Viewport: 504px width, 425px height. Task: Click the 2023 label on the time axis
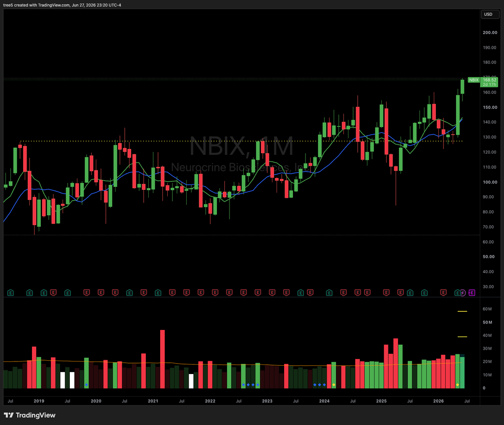(267, 401)
